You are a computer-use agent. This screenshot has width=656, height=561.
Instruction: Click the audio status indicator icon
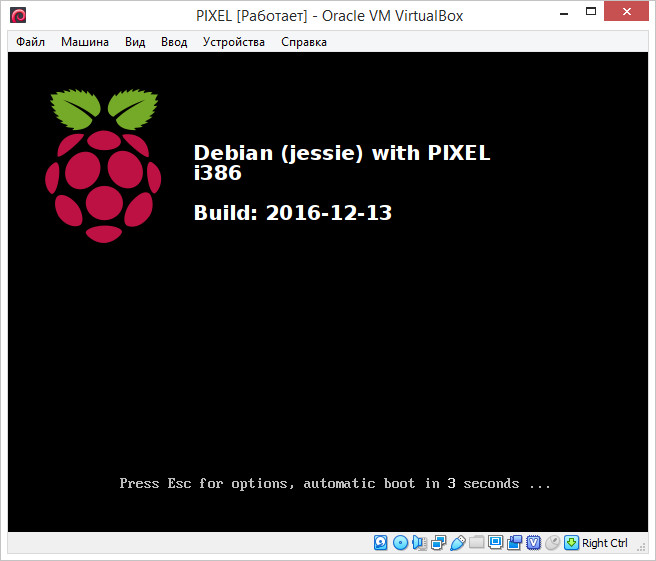(x=420, y=543)
